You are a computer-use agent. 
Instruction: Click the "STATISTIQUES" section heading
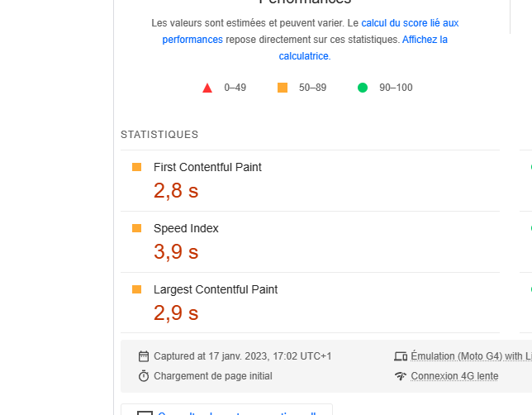[159, 135]
